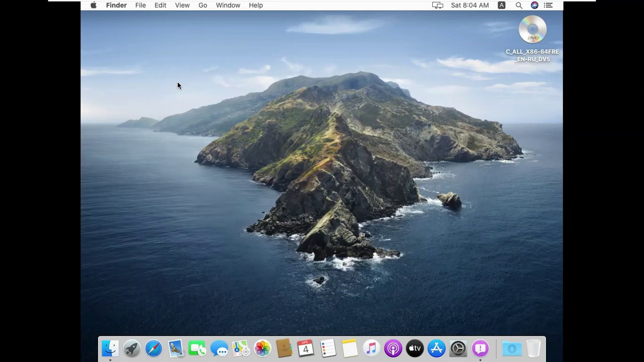Viewport: 644px width, 362px height.
Task: Open Finder from the Dock
Action: pos(110,348)
